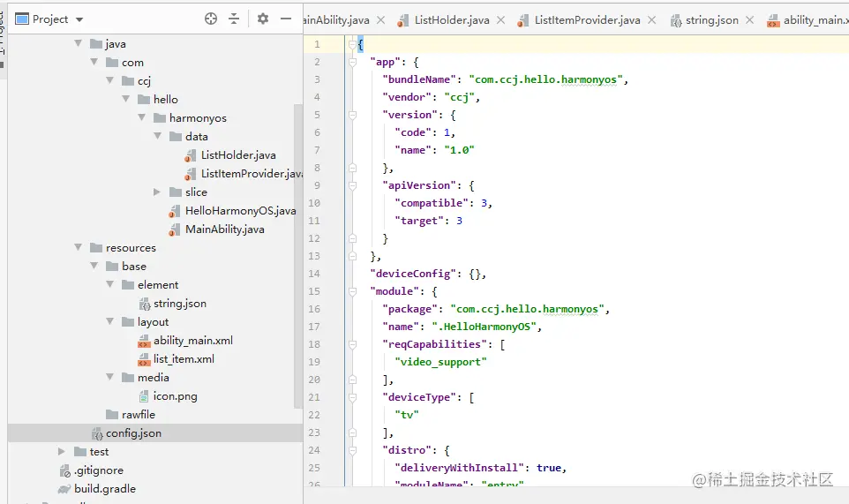Viewport: 849px width, 504px height.
Task: Select string.json in the project tree
Action: click(180, 303)
